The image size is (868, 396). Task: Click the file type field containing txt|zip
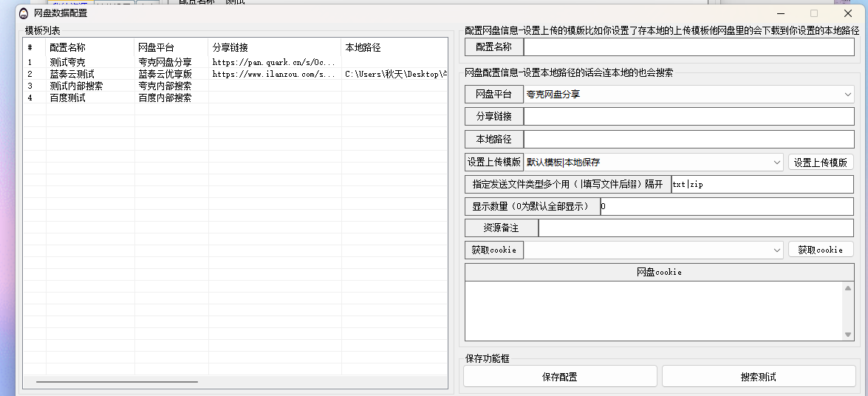762,185
